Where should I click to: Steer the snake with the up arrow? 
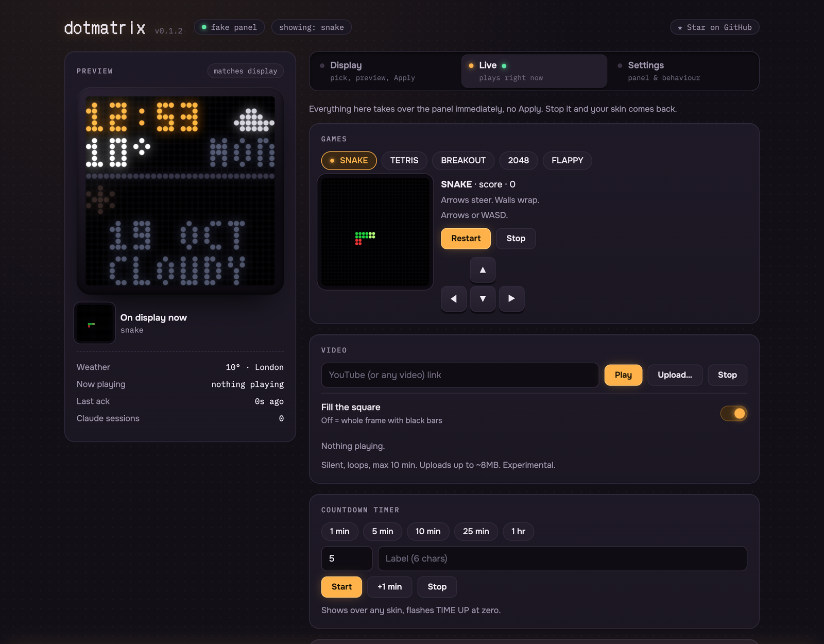coord(483,270)
